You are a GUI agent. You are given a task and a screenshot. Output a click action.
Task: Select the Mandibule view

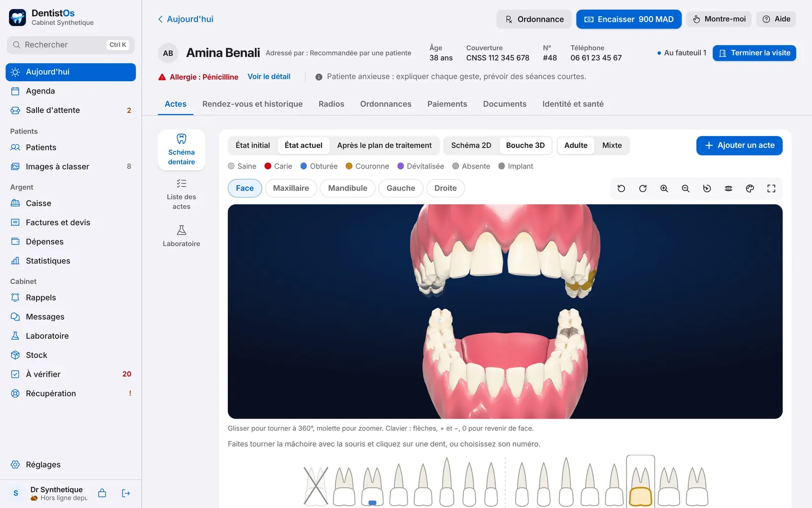[x=348, y=188]
